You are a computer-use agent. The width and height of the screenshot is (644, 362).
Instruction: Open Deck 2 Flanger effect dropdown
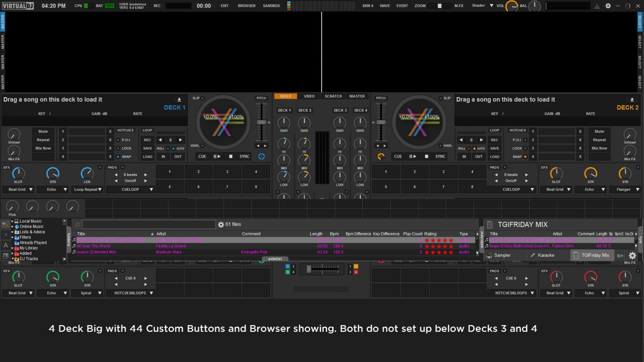(625, 190)
